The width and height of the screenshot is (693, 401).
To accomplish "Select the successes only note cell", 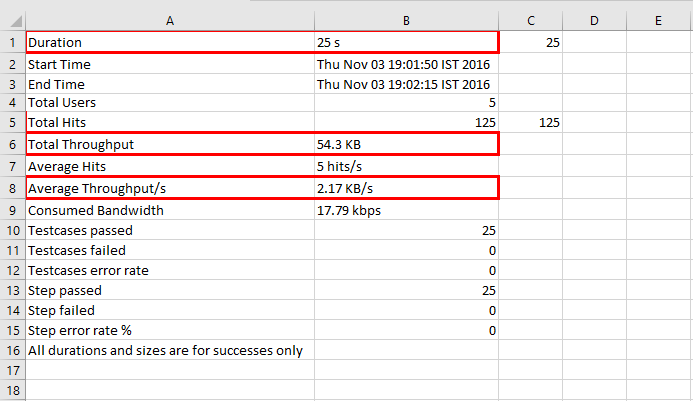I will (x=170, y=351).
